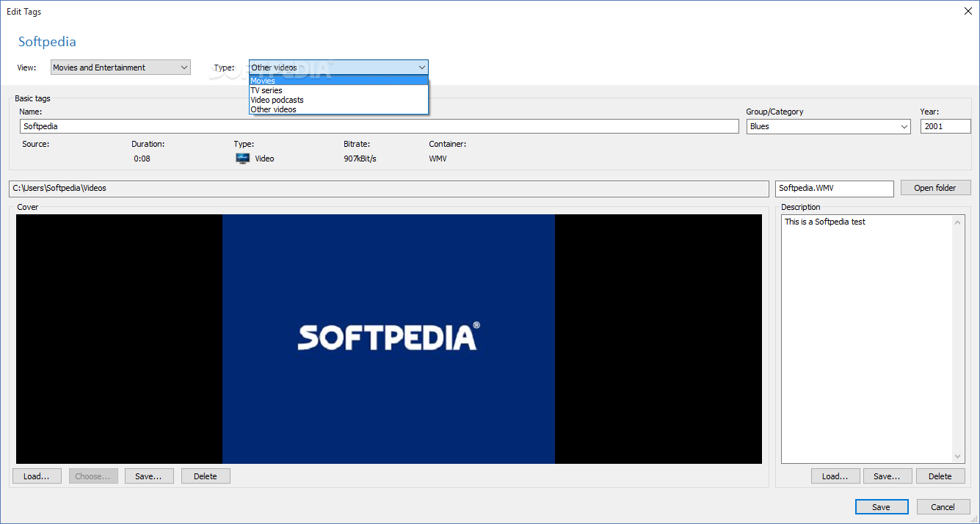This screenshot has height=524, width=980.
Task: Delete the description text
Action: point(940,476)
